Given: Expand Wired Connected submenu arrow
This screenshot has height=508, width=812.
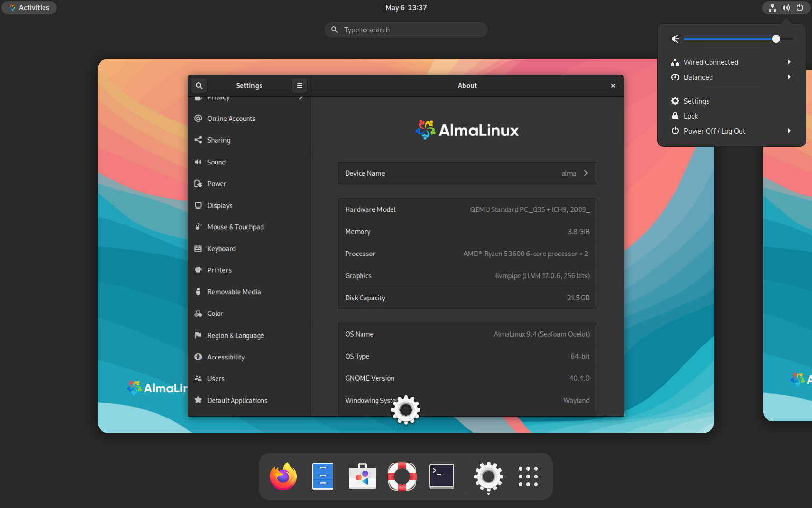Looking at the screenshot, I should (789, 62).
